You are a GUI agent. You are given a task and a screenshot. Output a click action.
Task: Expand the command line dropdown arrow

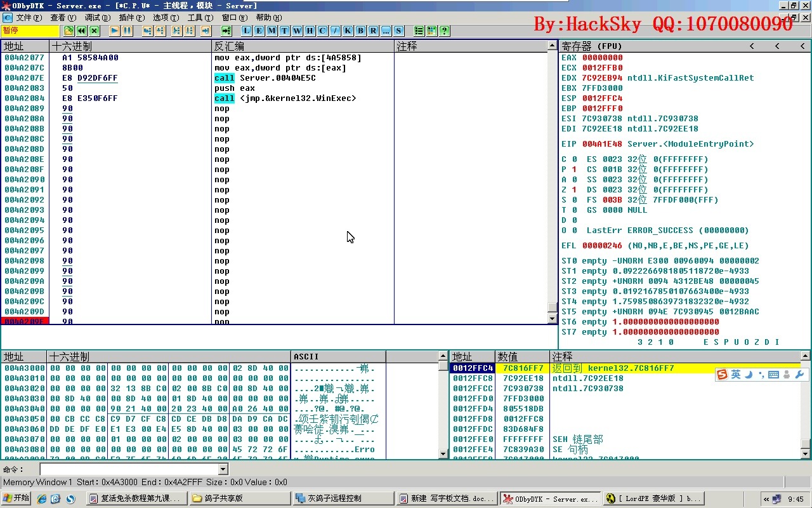pyautogui.click(x=223, y=469)
